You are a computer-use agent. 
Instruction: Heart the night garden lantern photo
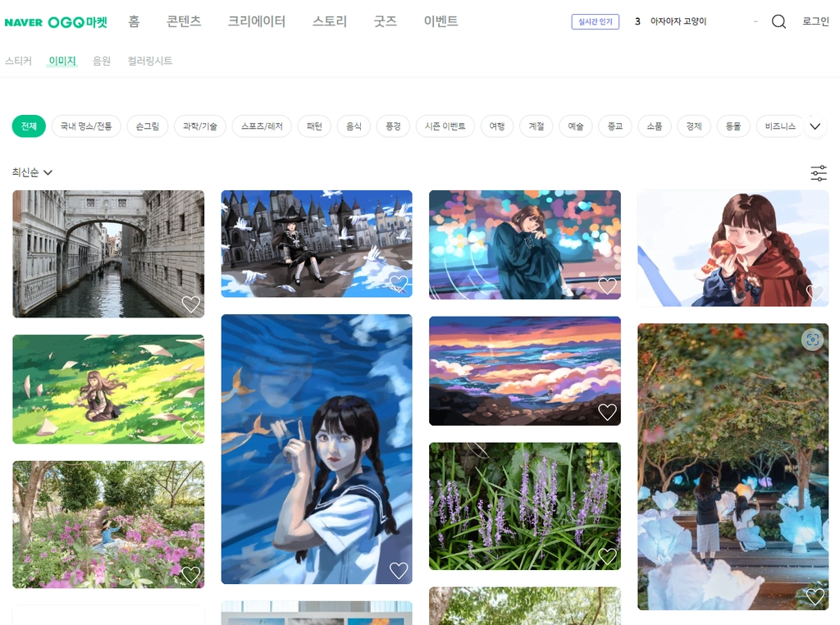click(x=815, y=596)
